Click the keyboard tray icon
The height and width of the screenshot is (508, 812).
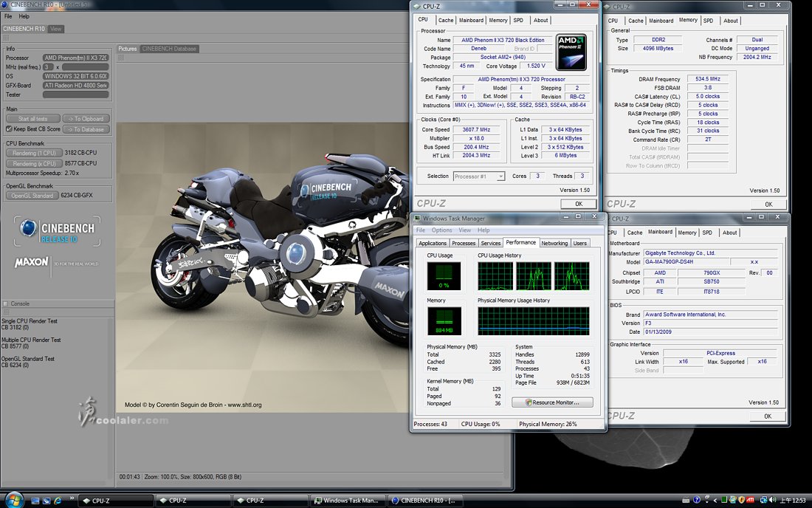[686, 500]
